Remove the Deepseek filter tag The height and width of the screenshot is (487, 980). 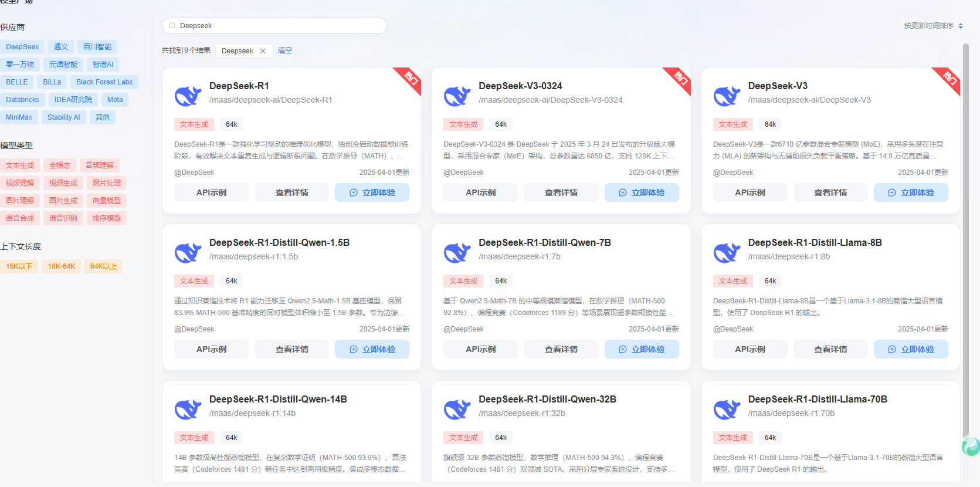click(x=263, y=51)
